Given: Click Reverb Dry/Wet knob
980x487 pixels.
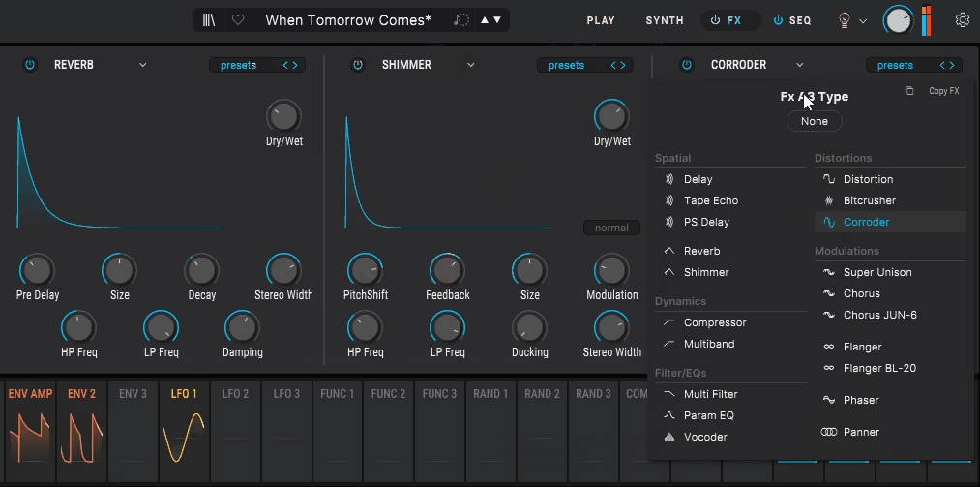Looking at the screenshot, I should click(283, 117).
